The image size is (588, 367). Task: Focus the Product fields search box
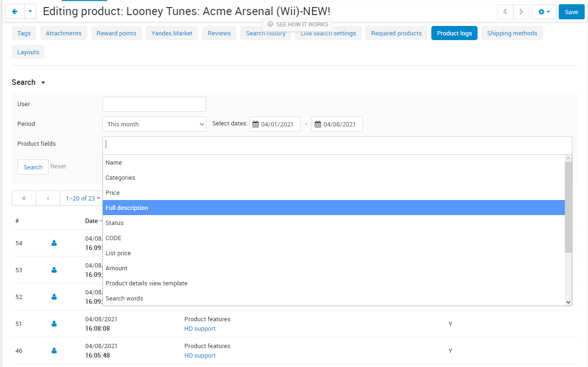coord(337,145)
